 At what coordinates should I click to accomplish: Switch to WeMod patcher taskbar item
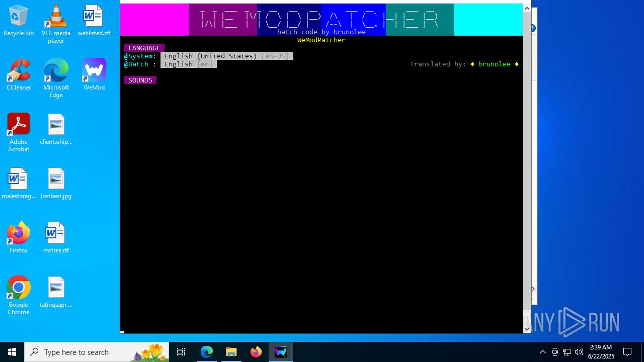(281, 352)
